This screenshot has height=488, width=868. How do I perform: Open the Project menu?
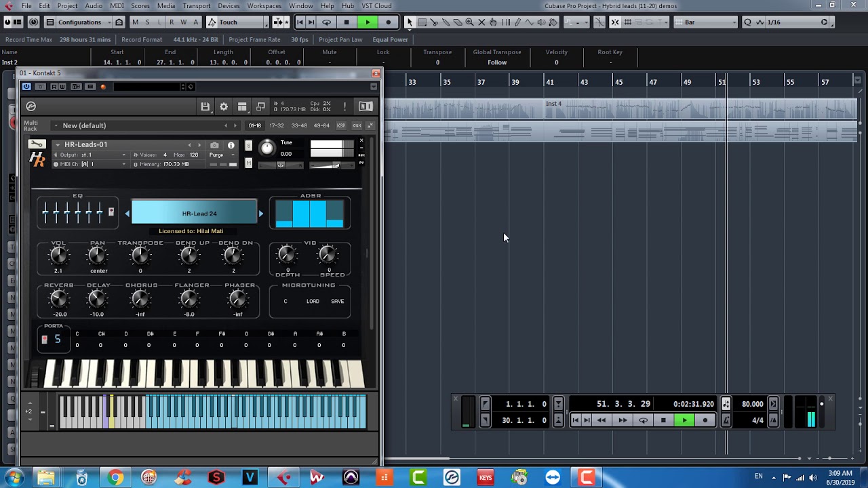click(x=67, y=6)
